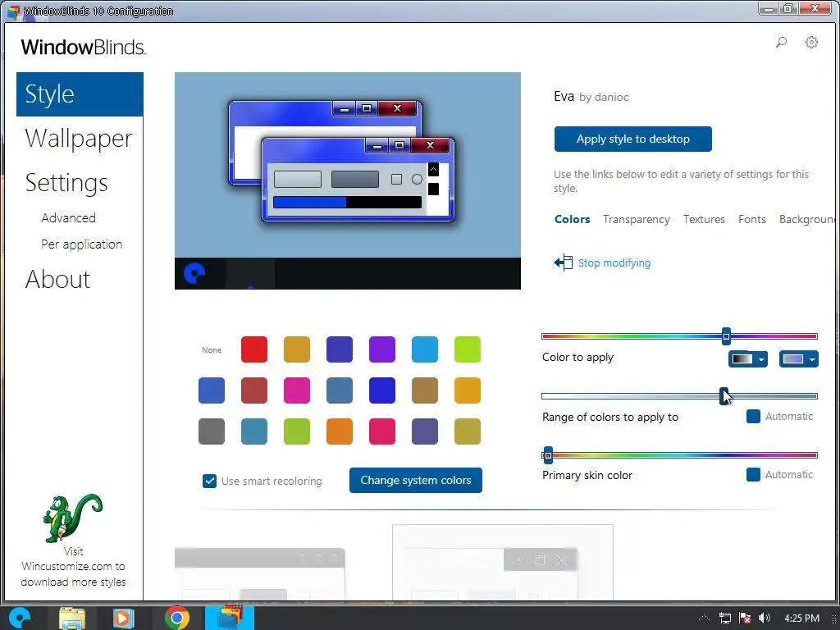Switch to the Transparency tab
Image resolution: width=840 pixels, height=630 pixels.
point(636,219)
